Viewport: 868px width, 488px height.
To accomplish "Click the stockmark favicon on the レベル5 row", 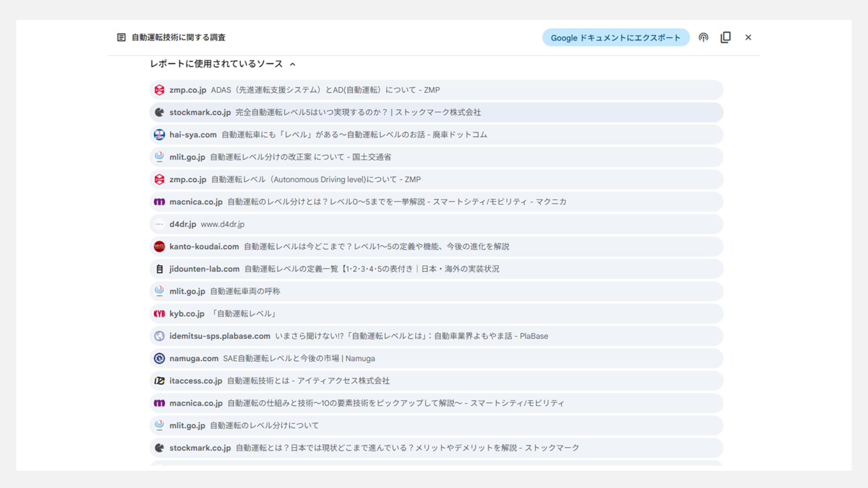I will pyautogui.click(x=159, y=112).
